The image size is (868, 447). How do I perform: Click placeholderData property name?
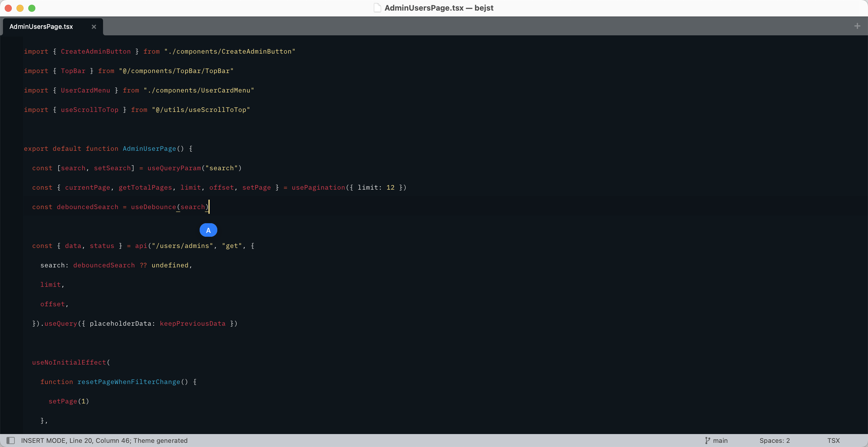click(120, 324)
